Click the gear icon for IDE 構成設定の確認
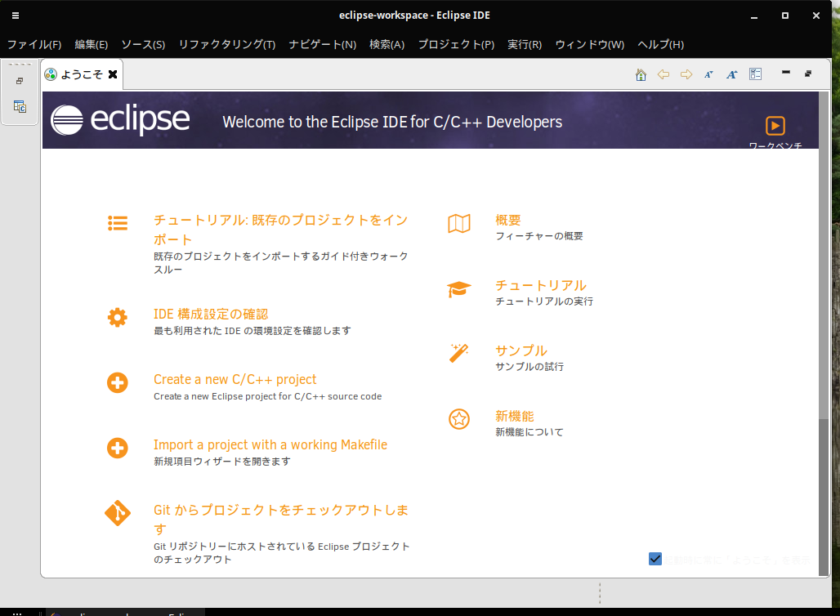 pos(118,318)
